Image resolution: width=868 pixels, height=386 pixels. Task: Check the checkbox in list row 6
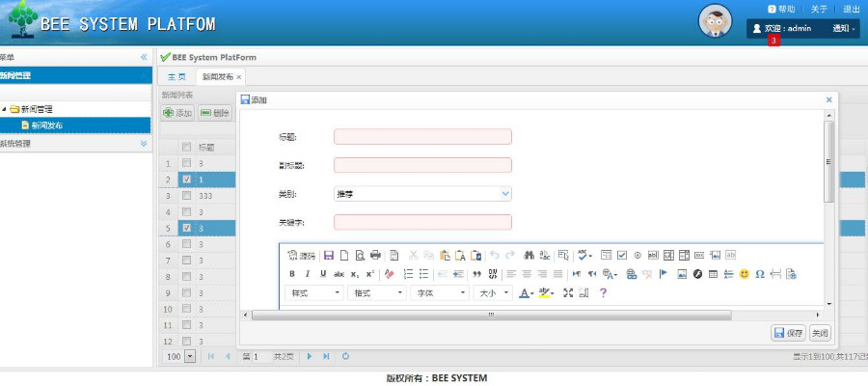pyautogui.click(x=186, y=244)
